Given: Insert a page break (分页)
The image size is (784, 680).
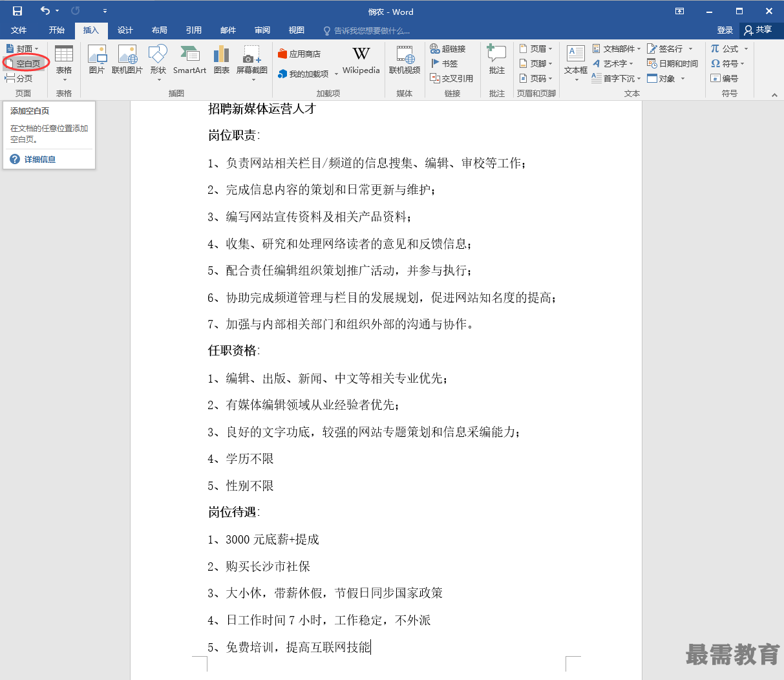Looking at the screenshot, I should (19, 78).
